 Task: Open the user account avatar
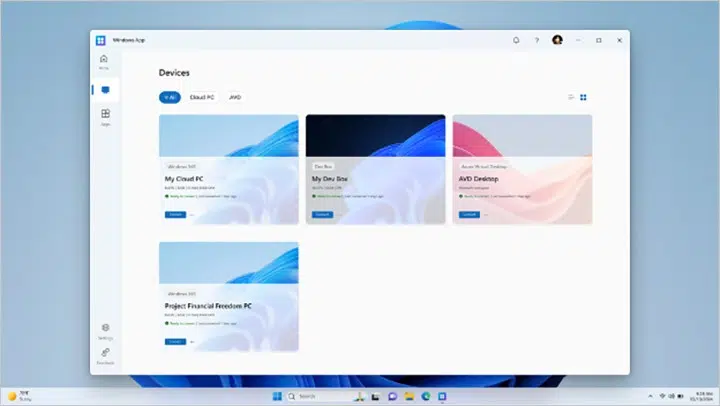(x=557, y=40)
